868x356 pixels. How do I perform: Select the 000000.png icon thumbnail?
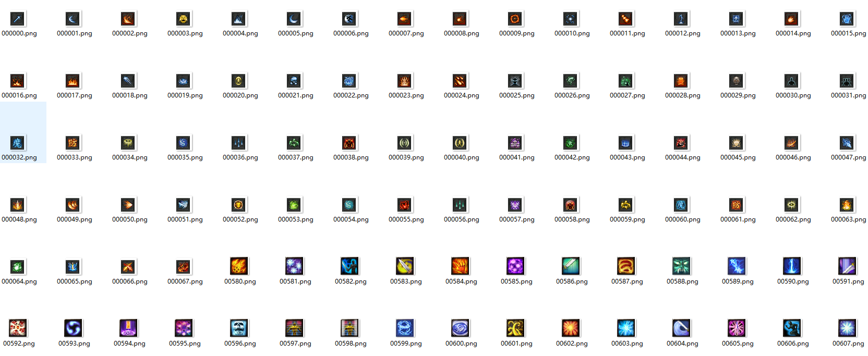[18, 19]
